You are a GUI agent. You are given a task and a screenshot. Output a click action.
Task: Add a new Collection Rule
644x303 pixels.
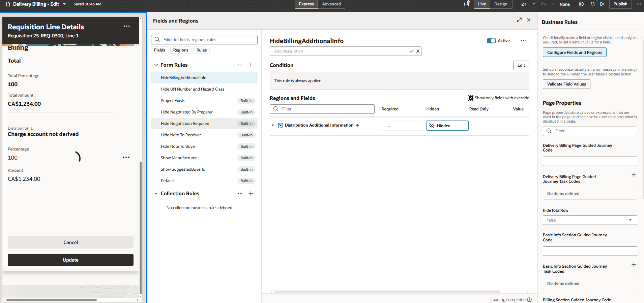click(x=251, y=194)
